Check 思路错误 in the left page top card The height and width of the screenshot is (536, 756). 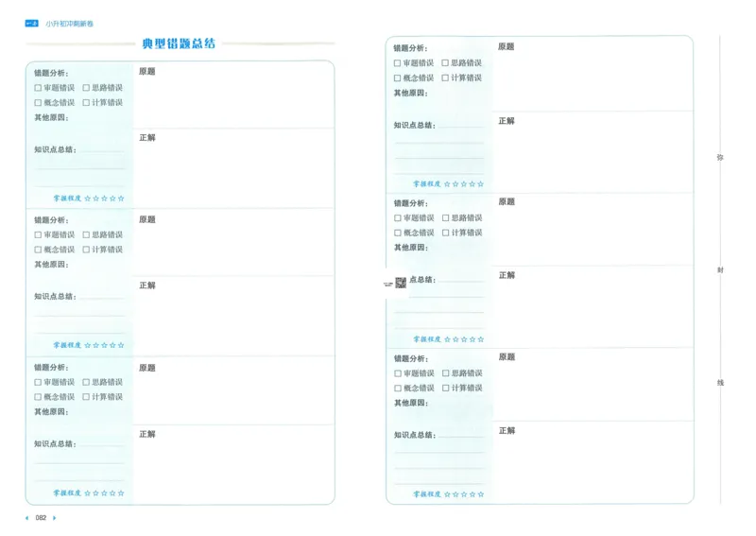coord(86,88)
